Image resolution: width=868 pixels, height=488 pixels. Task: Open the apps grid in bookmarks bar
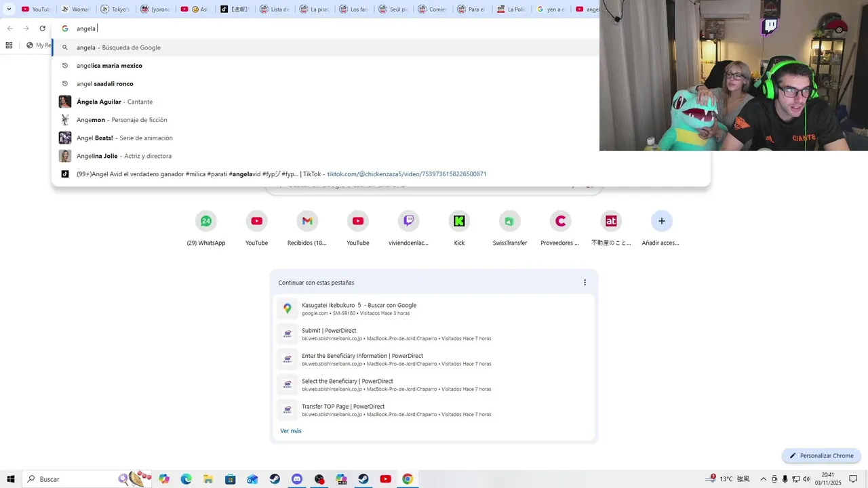9,45
